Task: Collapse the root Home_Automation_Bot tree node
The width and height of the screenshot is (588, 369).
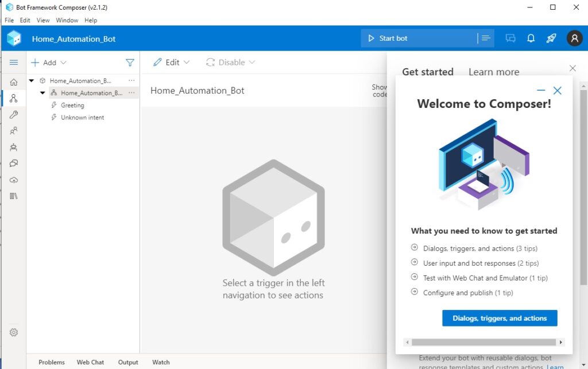Action: point(32,81)
